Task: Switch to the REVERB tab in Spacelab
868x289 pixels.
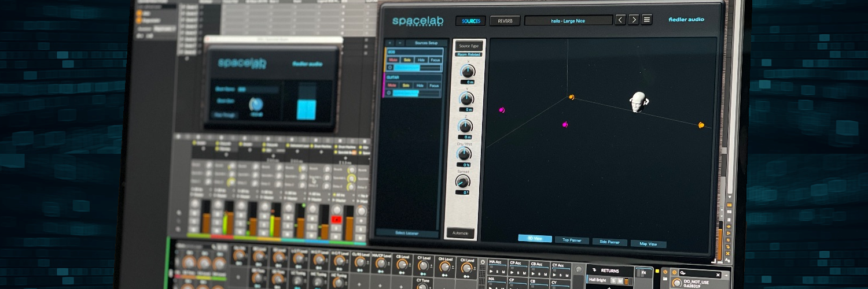Action: point(505,21)
